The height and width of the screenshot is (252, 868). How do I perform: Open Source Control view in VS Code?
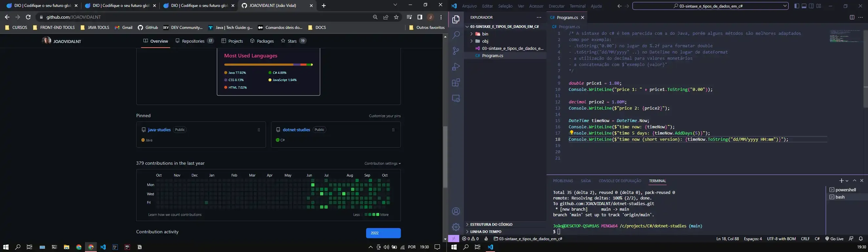click(x=456, y=51)
